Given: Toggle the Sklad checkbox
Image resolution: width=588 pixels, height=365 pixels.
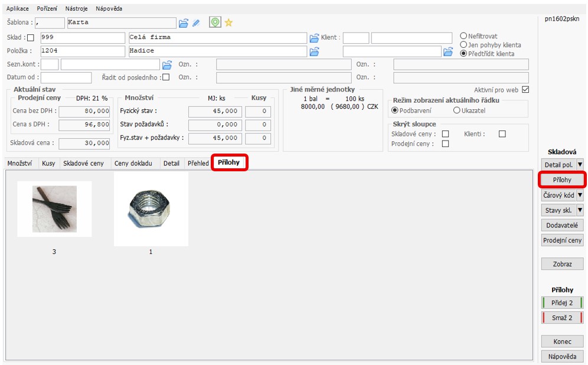Looking at the screenshot, I should click(x=31, y=38).
